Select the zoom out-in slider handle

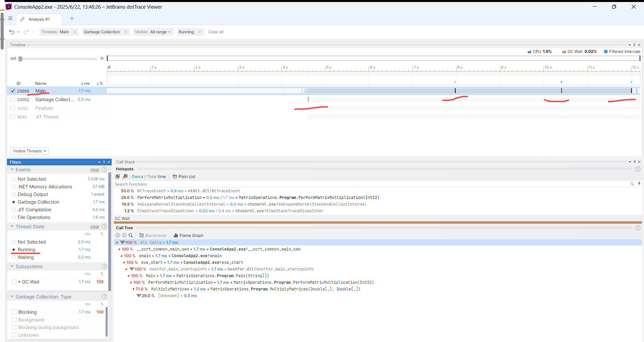[20, 59]
